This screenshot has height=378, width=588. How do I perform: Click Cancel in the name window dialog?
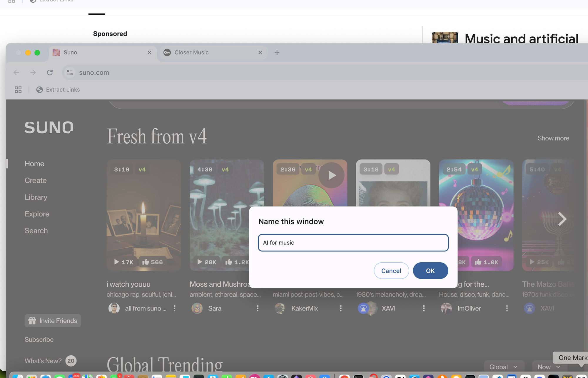click(x=391, y=271)
